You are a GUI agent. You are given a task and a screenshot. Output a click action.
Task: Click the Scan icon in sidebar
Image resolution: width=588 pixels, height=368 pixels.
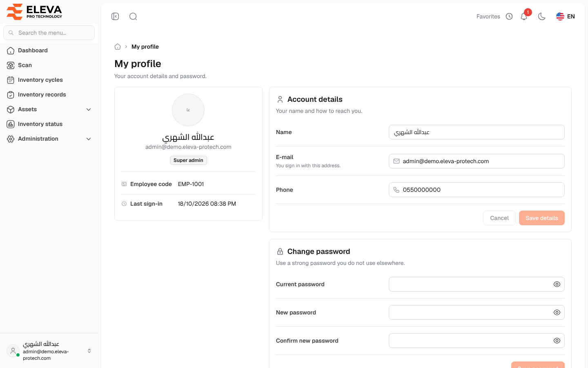tap(11, 65)
